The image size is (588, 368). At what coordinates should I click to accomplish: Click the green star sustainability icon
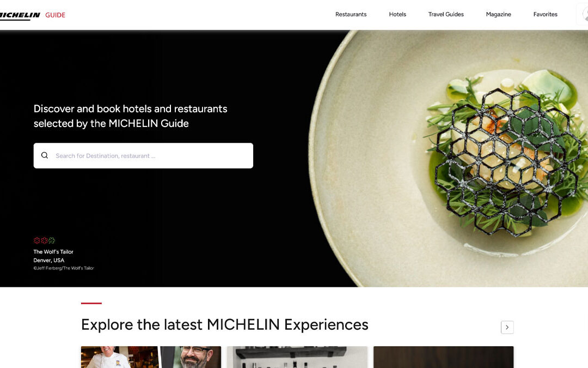click(52, 240)
